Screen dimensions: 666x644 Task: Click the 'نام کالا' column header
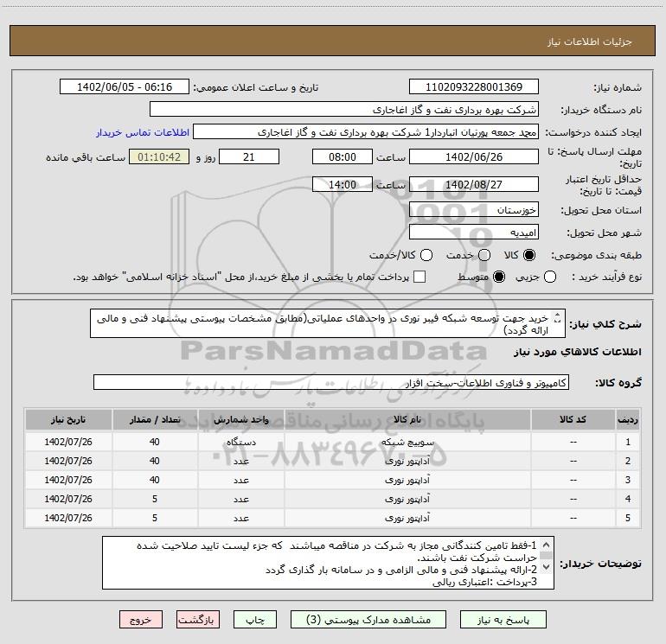[407, 420]
